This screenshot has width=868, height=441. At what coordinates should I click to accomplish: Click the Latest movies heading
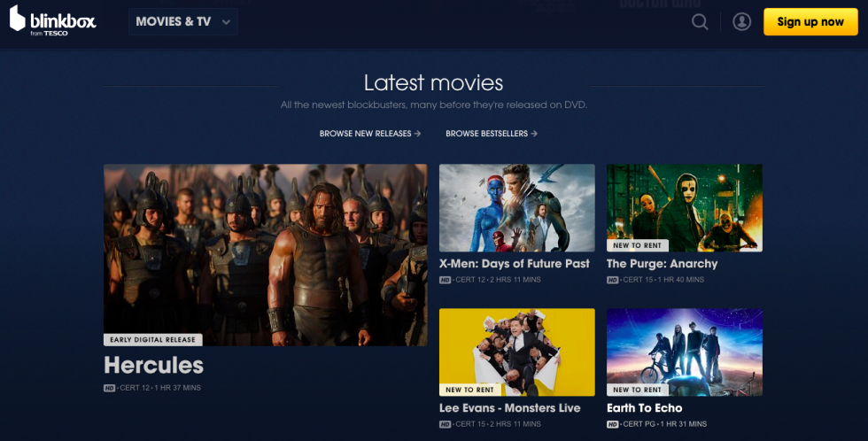(x=433, y=83)
